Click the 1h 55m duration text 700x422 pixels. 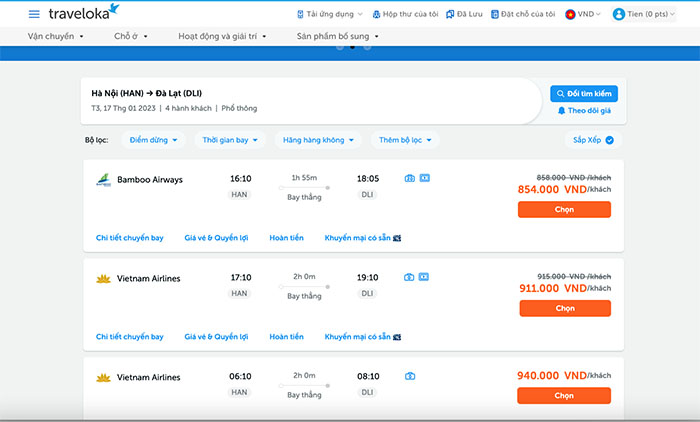(x=304, y=178)
